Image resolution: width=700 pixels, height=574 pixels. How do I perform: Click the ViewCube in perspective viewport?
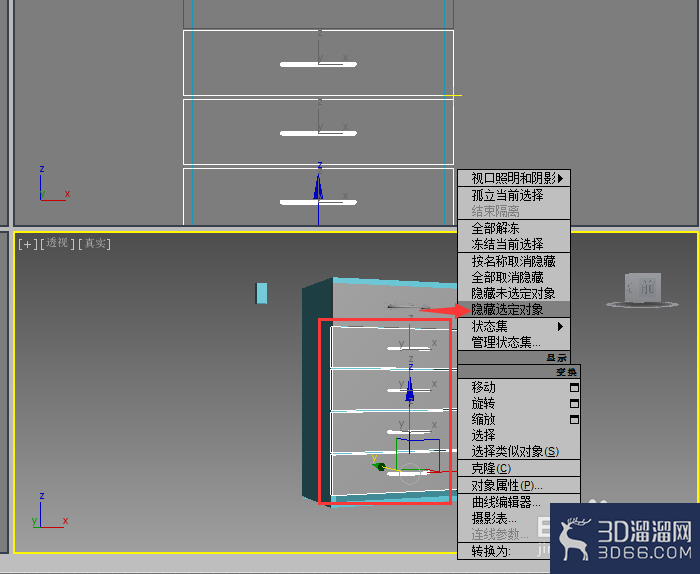point(643,289)
